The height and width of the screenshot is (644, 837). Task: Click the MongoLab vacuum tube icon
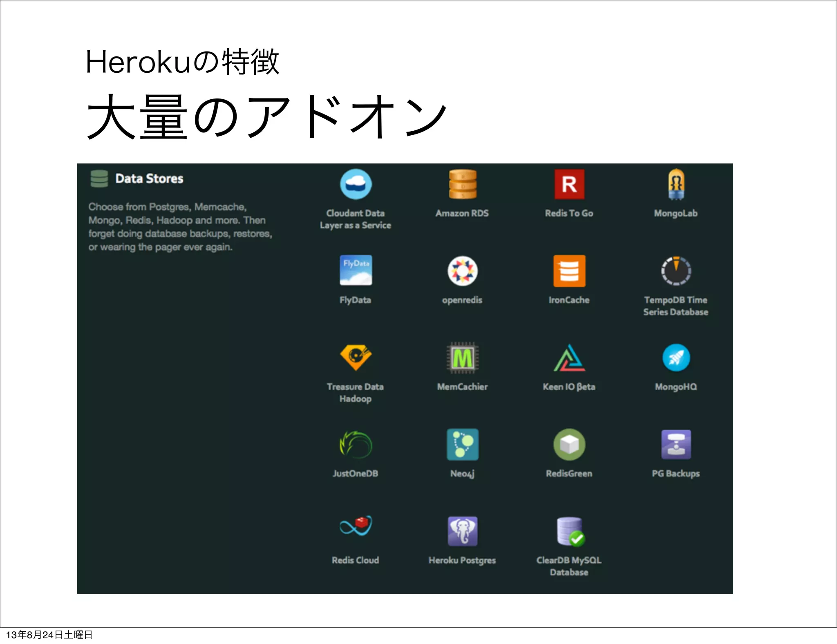click(676, 184)
